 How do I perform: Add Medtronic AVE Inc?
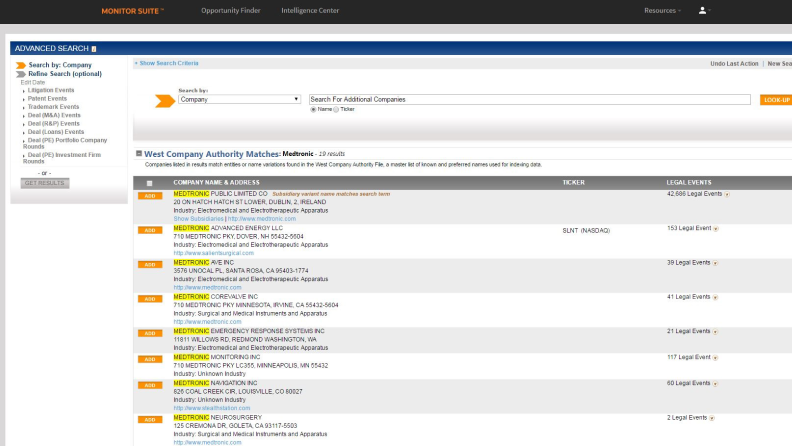(150, 265)
